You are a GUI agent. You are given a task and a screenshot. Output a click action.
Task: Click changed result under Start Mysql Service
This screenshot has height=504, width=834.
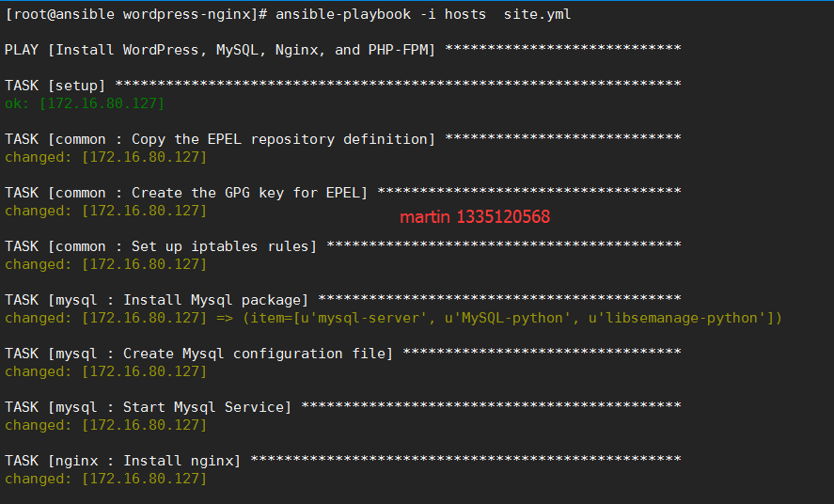[x=106, y=425]
